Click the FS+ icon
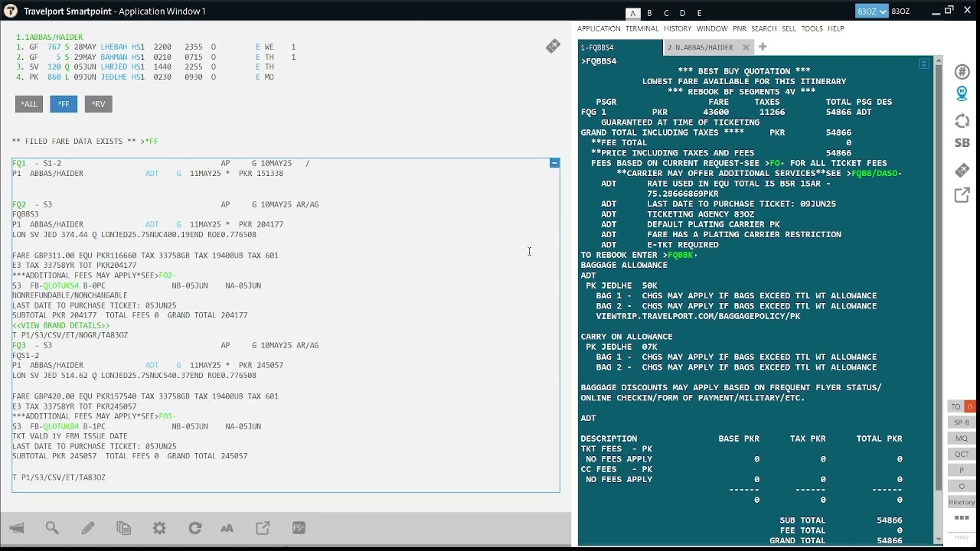This screenshot has height=551, width=980. click(x=299, y=528)
